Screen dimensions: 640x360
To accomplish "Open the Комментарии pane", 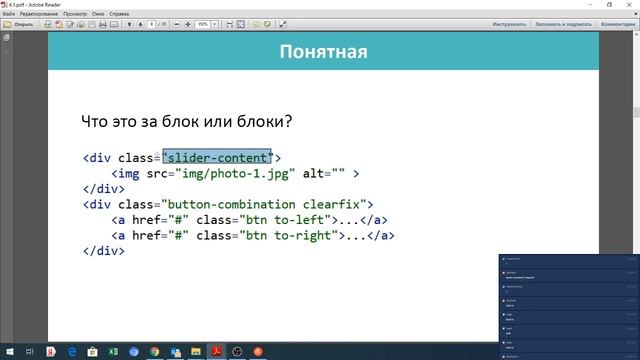I will (618, 24).
